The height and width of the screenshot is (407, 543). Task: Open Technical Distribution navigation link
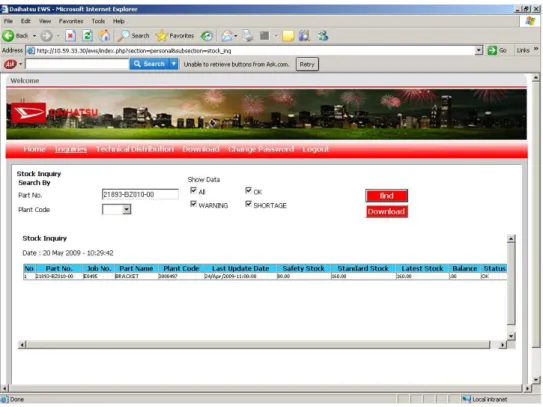(x=135, y=149)
